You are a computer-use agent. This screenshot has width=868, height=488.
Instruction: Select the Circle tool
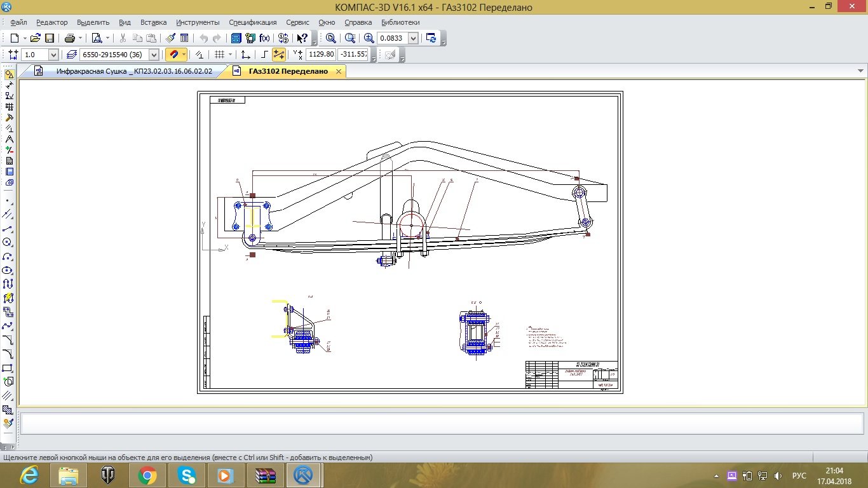[x=8, y=242]
